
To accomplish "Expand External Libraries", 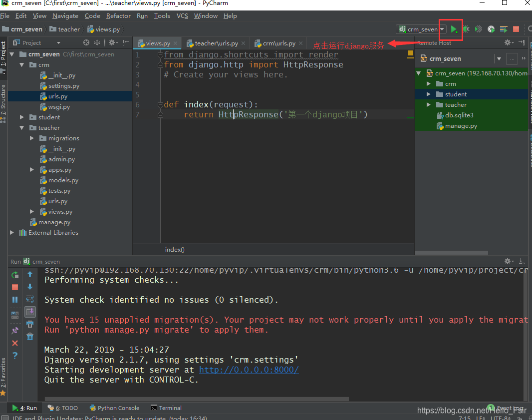I will [x=12, y=233].
